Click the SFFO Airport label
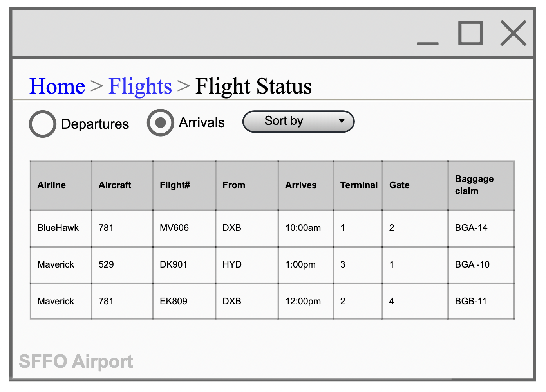Screen dimensions: 546x392 76,361
